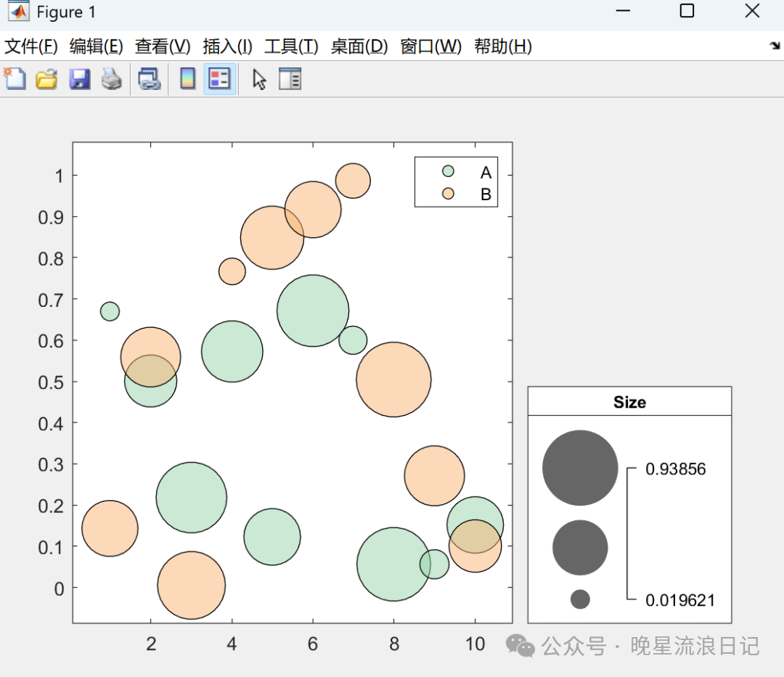The width and height of the screenshot is (784, 677).
Task: Click the legend label B text
Action: point(486,194)
